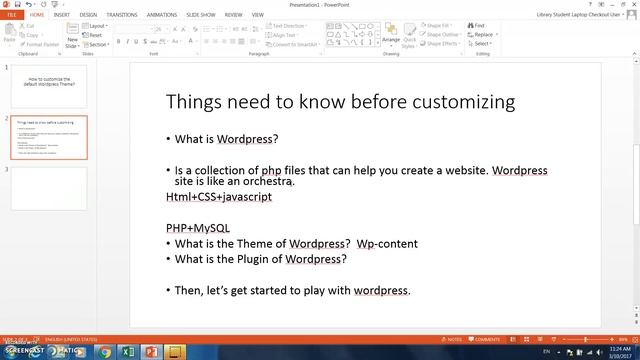This screenshot has height=360, width=640.
Task: Toggle Bold formatting
Action: tap(118, 41)
